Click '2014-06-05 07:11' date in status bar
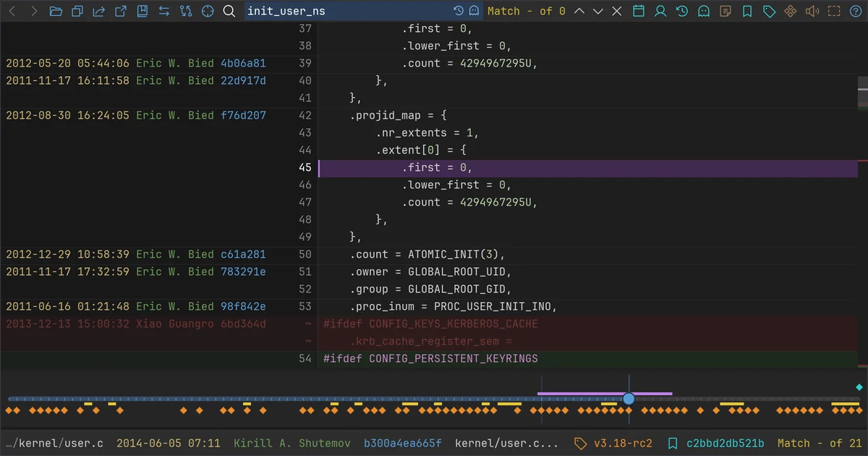 click(169, 443)
